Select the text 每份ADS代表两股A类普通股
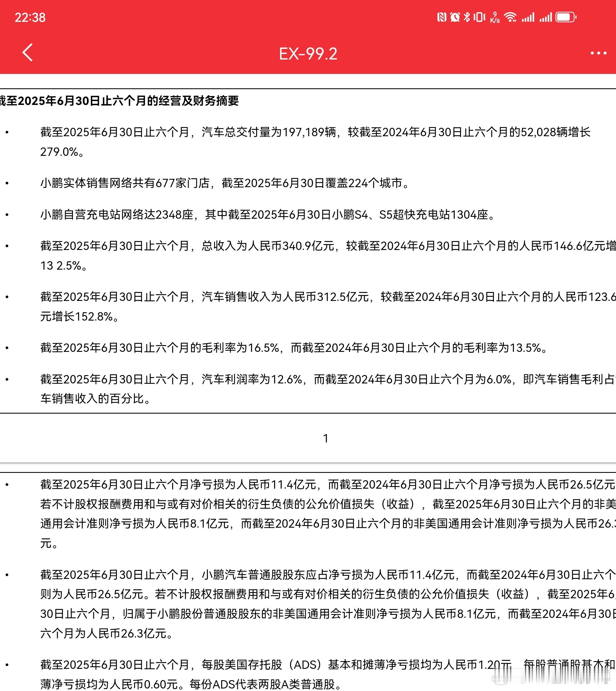 pyautogui.click(x=262, y=684)
